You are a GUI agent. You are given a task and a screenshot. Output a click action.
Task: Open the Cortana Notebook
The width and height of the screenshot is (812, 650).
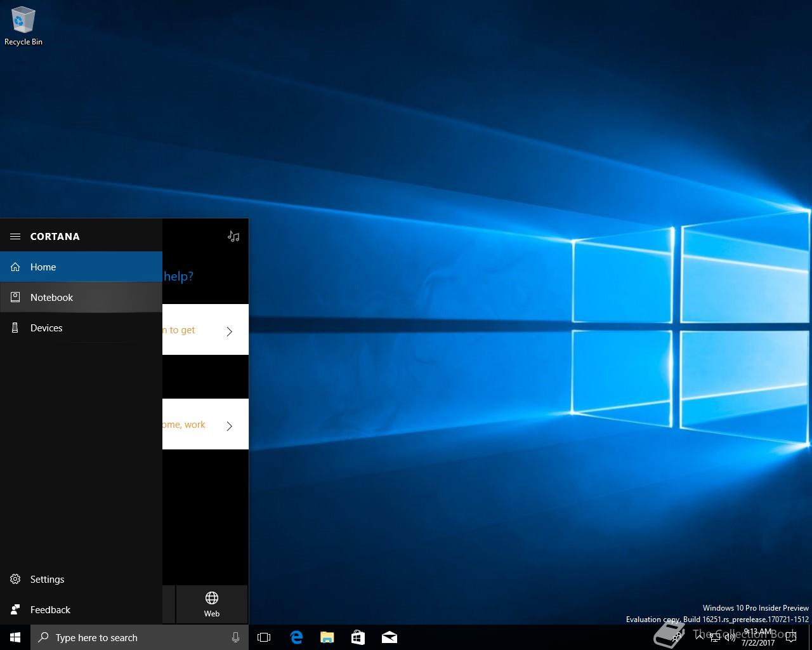(81, 297)
